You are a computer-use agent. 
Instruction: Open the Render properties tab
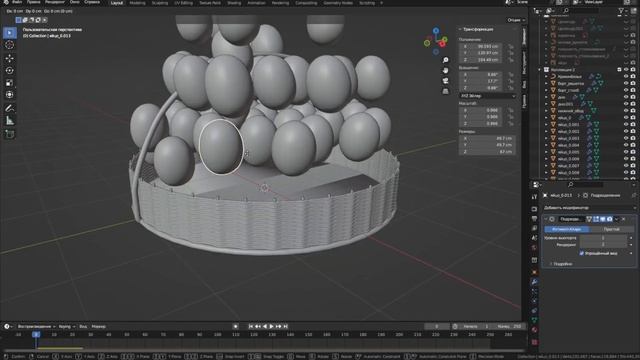534,209
